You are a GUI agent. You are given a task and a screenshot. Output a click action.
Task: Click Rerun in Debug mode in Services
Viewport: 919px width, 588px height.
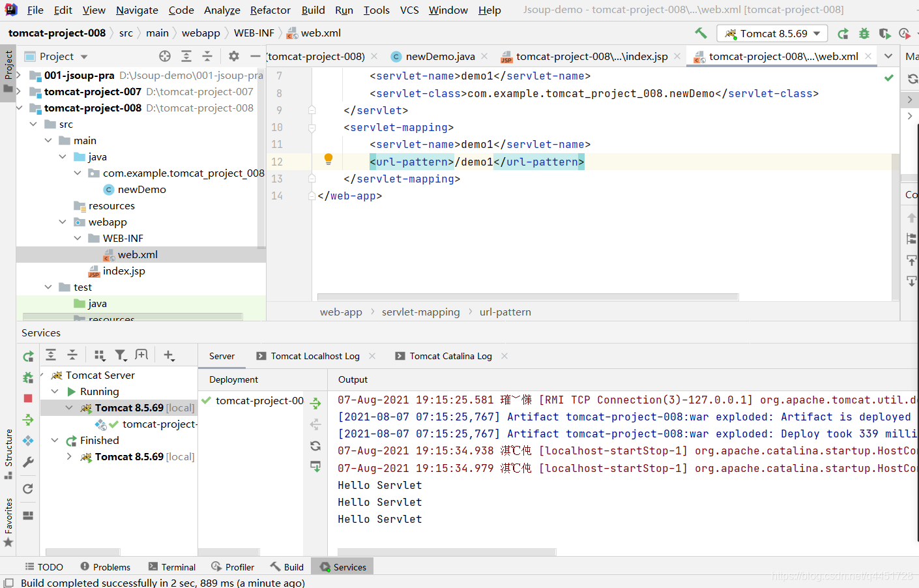(x=28, y=377)
